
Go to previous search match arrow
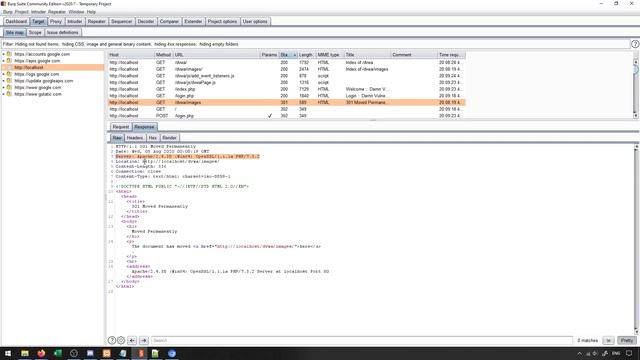(132, 340)
